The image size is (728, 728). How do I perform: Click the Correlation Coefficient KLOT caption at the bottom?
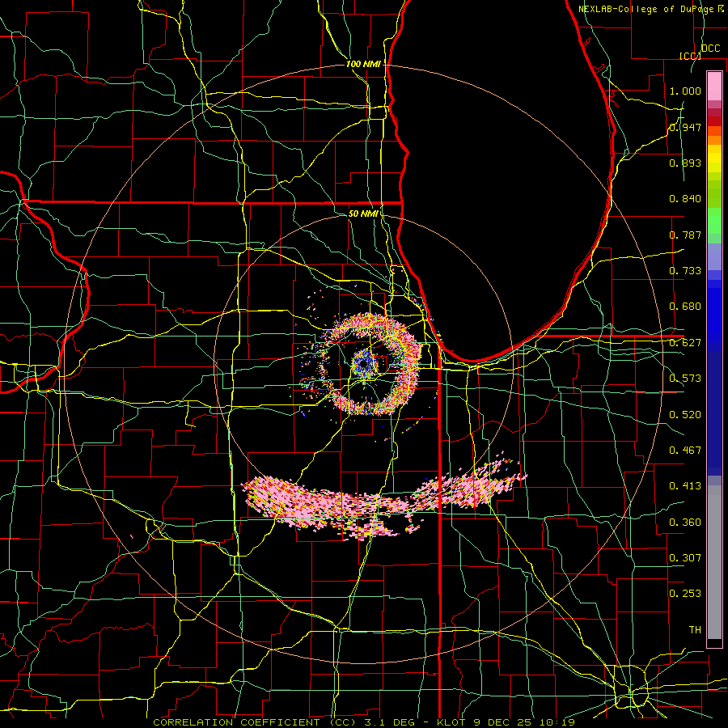point(364,722)
